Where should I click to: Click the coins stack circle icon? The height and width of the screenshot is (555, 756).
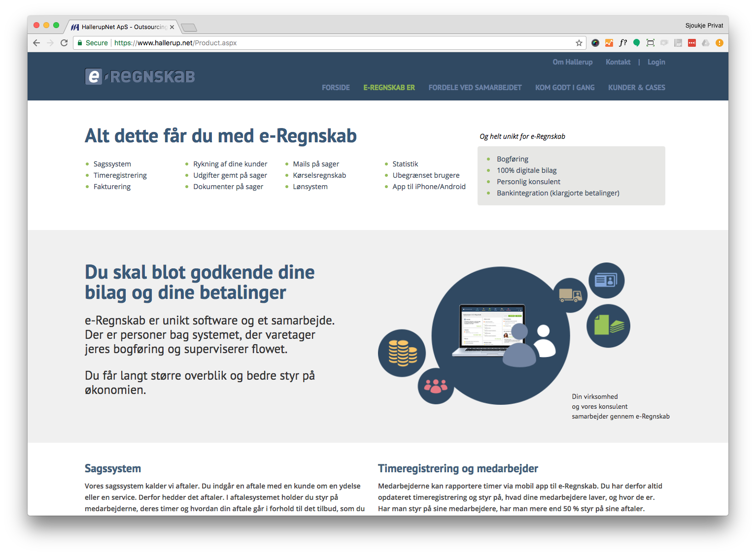[402, 353]
